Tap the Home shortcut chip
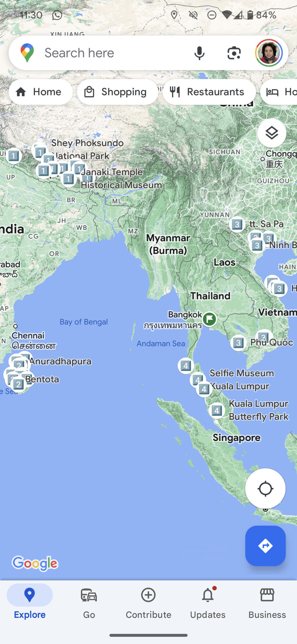This screenshot has height=644, width=297. pos(41,92)
